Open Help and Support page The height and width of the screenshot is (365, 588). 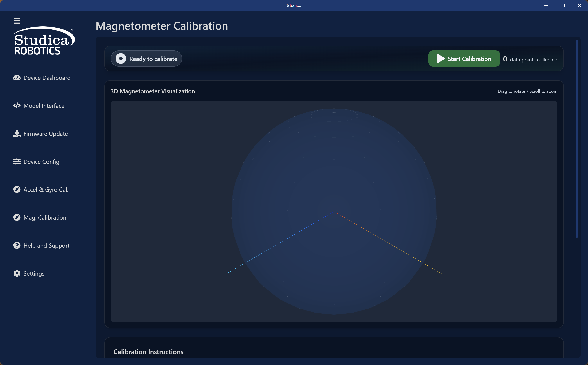(x=46, y=245)
